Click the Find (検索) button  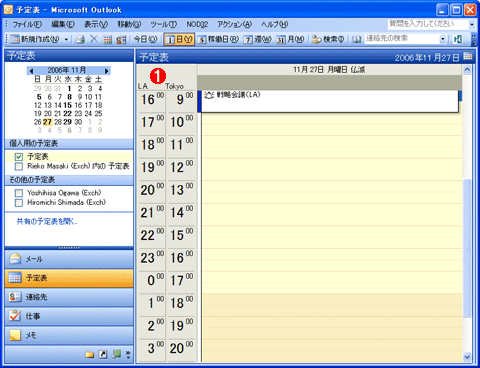coord(328,39)
